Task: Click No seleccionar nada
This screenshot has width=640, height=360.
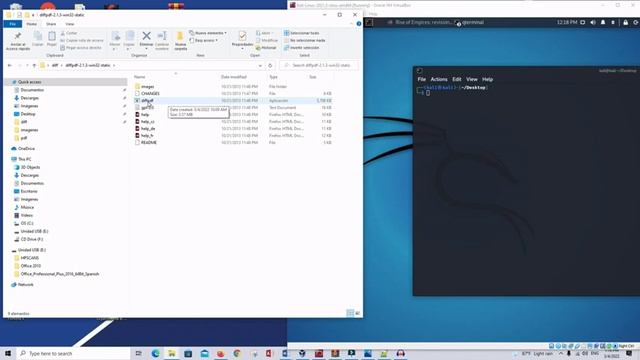Action: pos(304,40)
